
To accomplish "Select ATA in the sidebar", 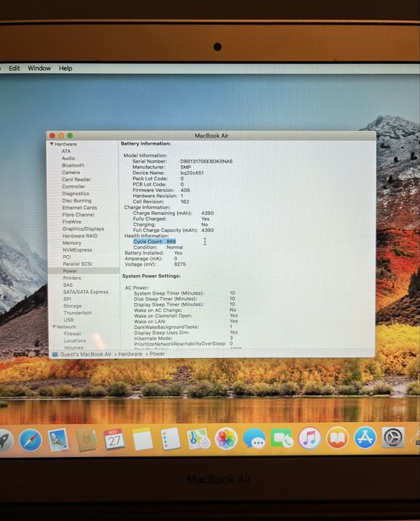I will [x=66, y=151].
